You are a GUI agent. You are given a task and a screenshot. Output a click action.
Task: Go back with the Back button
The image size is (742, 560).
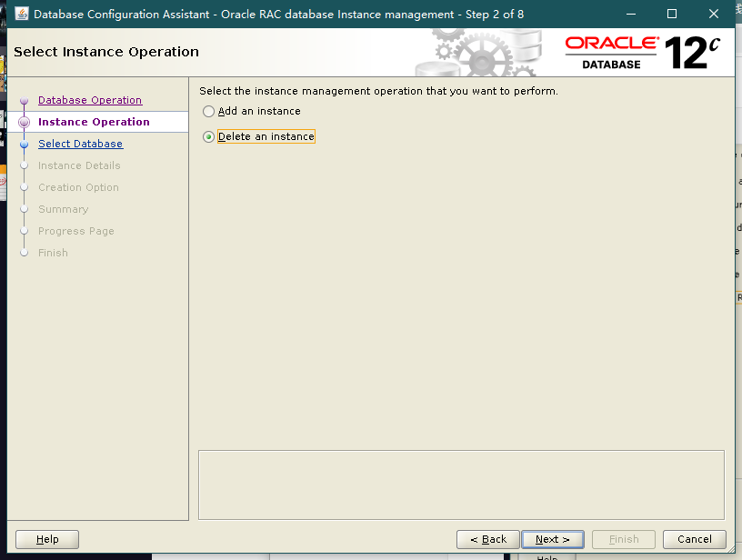pyautogui.click(x=488, y=539)
